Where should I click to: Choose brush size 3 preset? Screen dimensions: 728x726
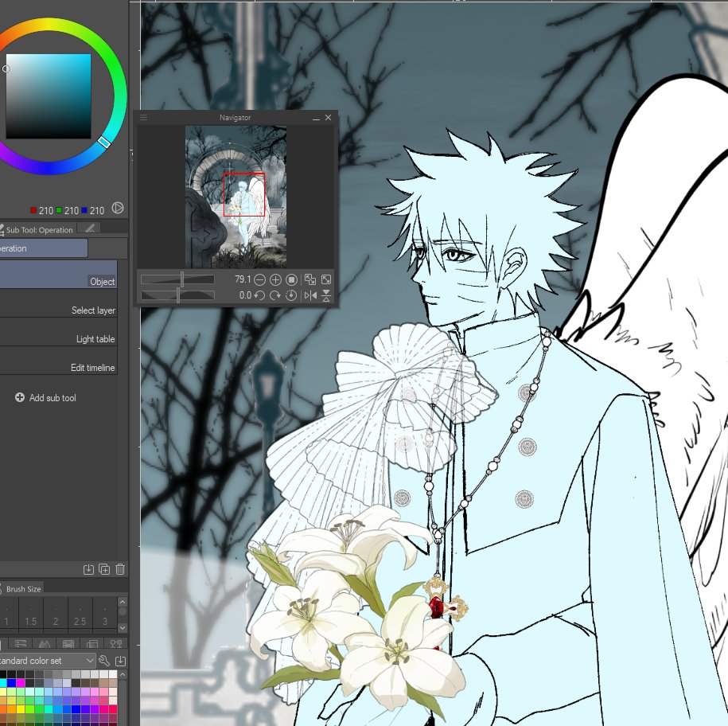[x=104, y=613]
